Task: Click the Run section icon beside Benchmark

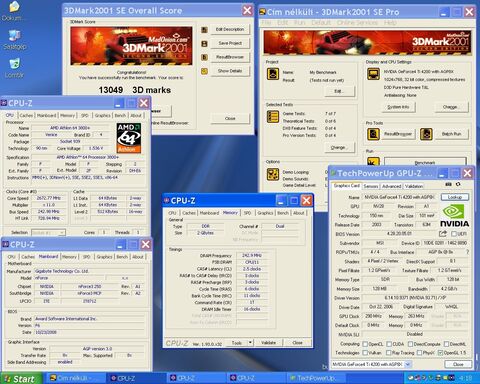Action: click(x=373, y=162)
